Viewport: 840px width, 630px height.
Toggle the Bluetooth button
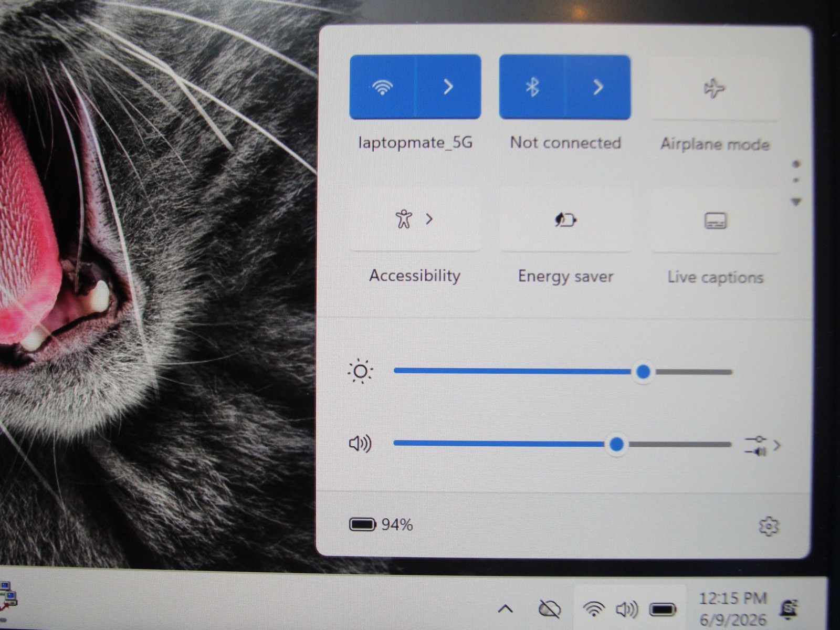[532, 87]
